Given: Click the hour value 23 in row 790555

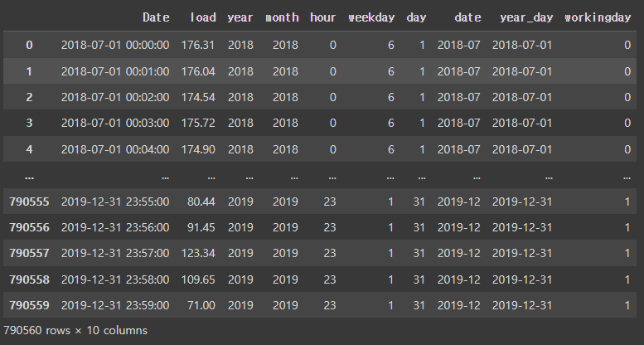Looking at the screenshot, I should pyautogui.click(x=329, y=202).
